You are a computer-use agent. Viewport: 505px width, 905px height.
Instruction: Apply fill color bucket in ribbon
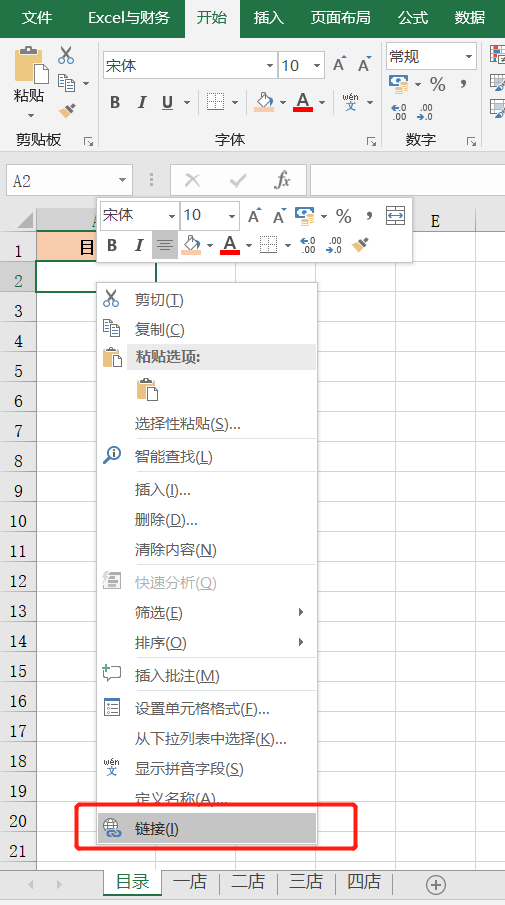(x=264, y=102)
